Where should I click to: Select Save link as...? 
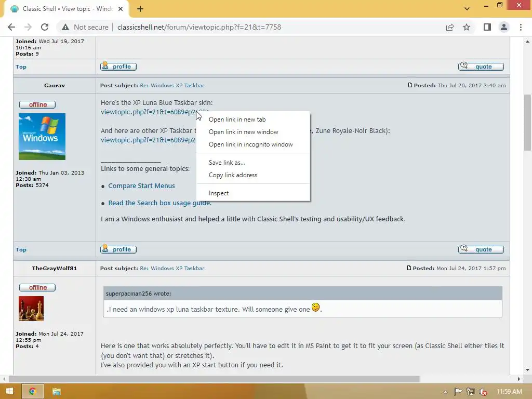click(253, 163)
